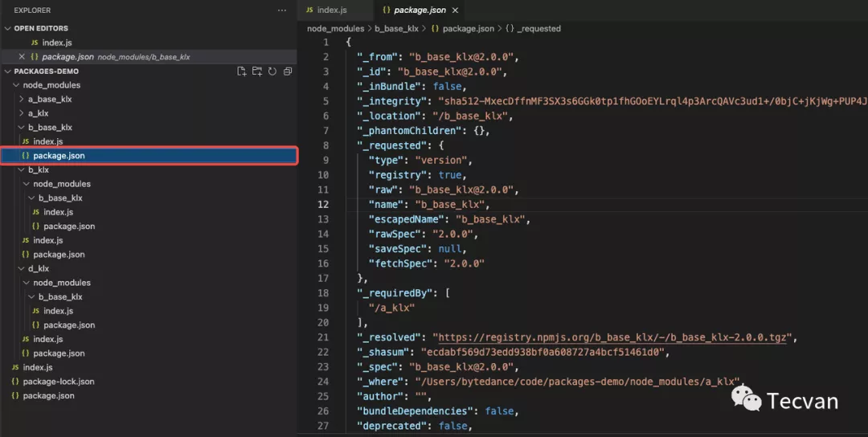This screenshot has height=437, width=868.
Task: Click the New Folder icon in PACKAGES-DEMO header
Action: click(257, 71)
